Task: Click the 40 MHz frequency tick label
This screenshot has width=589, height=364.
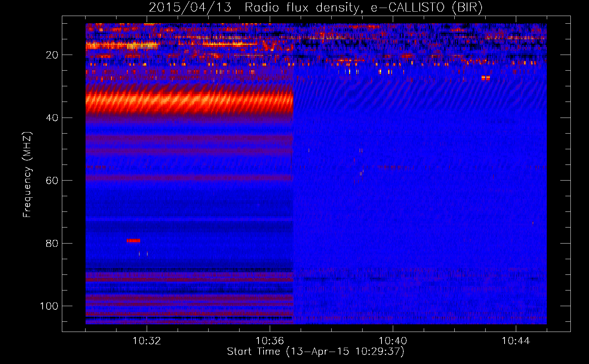Action: [52, 118]
